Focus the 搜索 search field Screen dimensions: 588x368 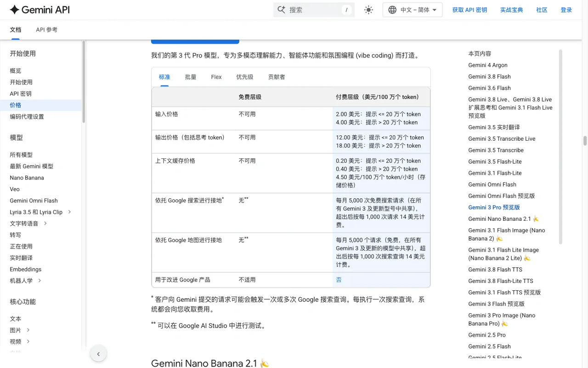click(x=314, y=10)
